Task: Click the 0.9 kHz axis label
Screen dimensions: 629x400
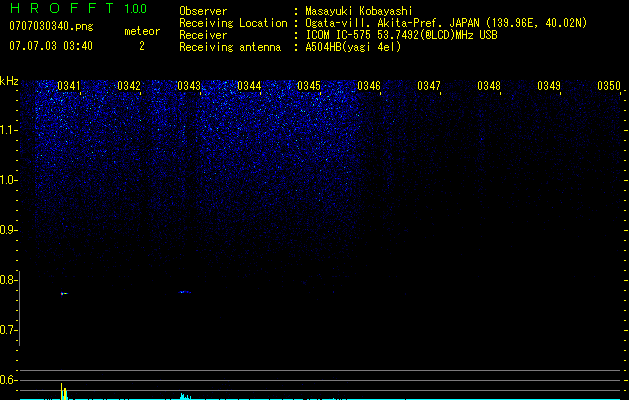Action: (7, 230)
